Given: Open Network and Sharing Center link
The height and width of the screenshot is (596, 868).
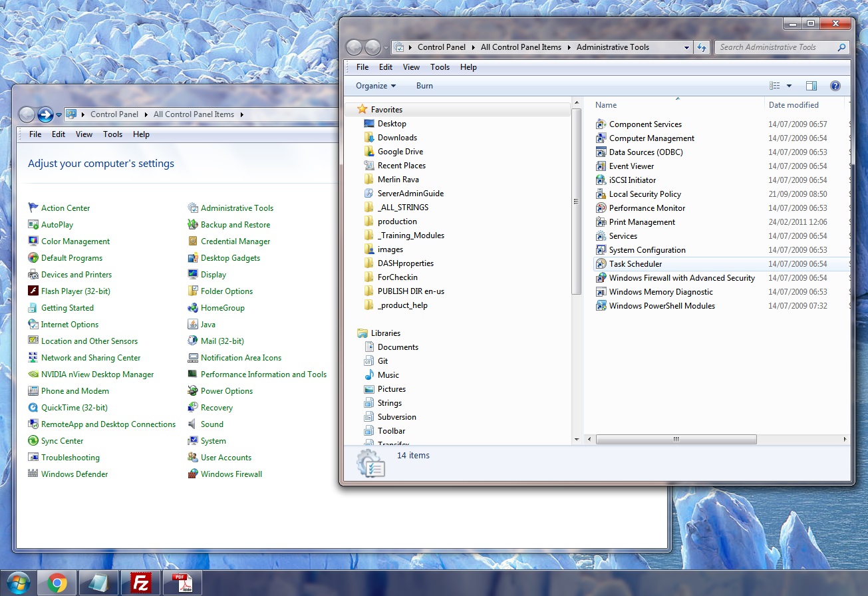Looking at the screenshot, I should point(90,358).
